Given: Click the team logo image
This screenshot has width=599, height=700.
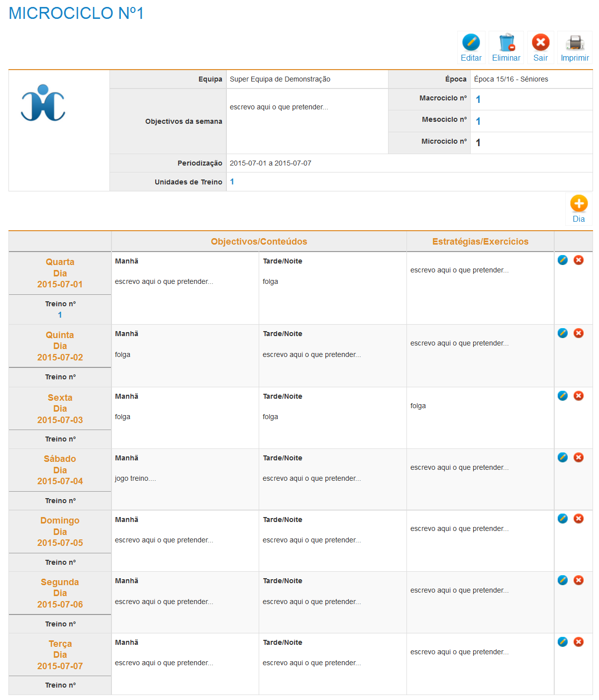Looking at the screenshot, I should click(43, 103).
